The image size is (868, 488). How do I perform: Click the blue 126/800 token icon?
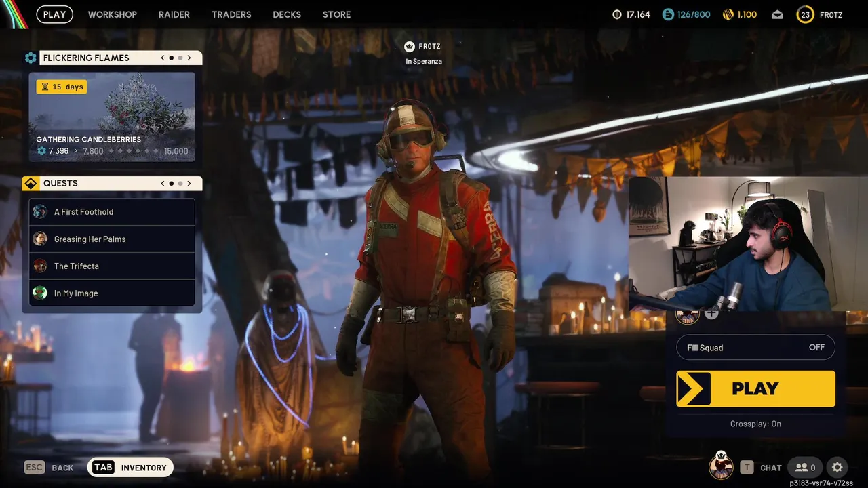(668, 14)
